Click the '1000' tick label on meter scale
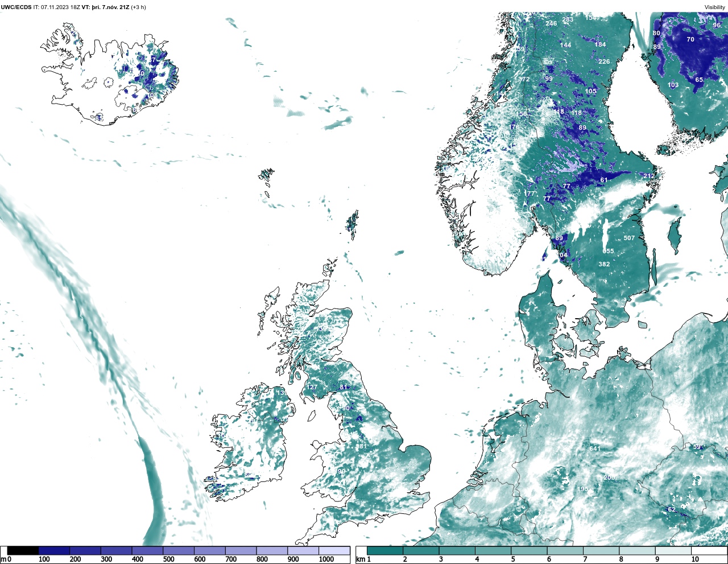728x564 pixels. [x=326, y=559]
